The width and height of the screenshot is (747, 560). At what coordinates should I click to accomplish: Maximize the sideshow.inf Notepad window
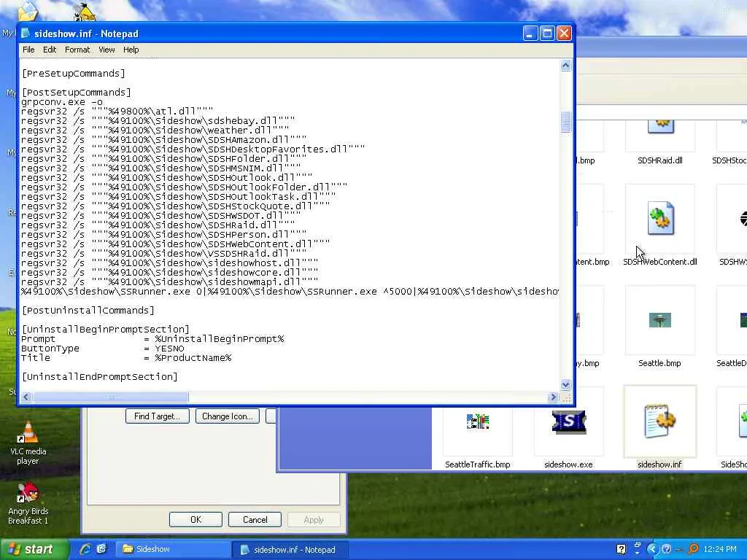tap(547, 34)
